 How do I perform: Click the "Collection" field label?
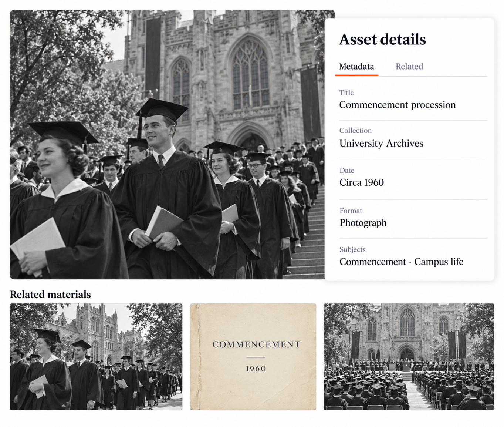click(x=355, y=131)
